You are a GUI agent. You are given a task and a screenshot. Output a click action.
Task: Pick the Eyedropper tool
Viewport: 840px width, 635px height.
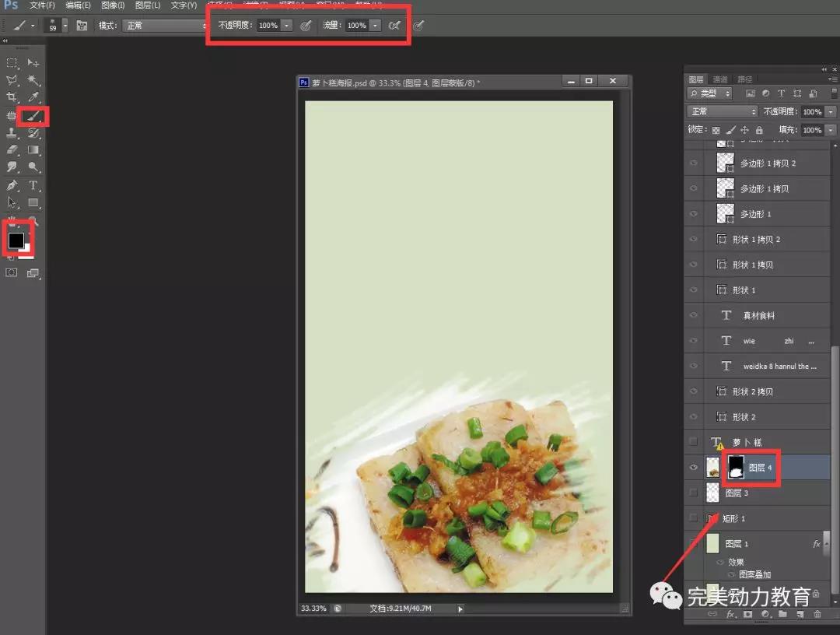click(x=33, y=97)
